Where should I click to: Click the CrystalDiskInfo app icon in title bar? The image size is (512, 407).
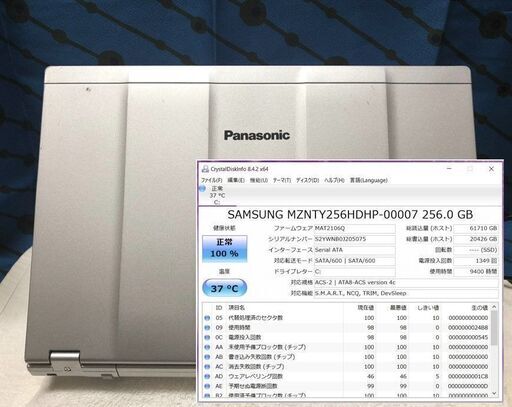pyautogui.click(x=205, y=169)
